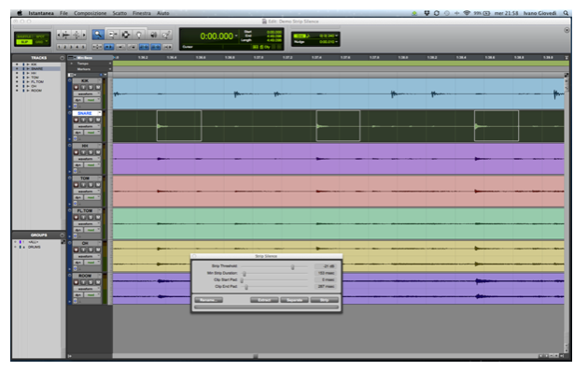Screen dimensions: 588x371
Task: Recall zoom preset 3
Action: tap(71, 47)
